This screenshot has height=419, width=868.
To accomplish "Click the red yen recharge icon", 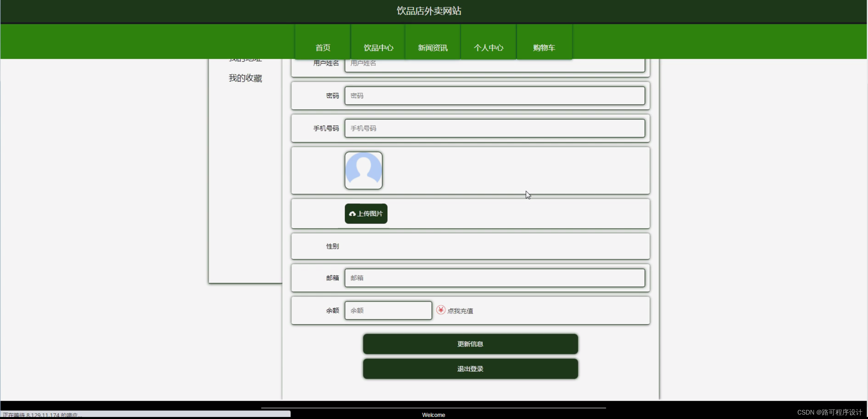I will pos(440,310).
